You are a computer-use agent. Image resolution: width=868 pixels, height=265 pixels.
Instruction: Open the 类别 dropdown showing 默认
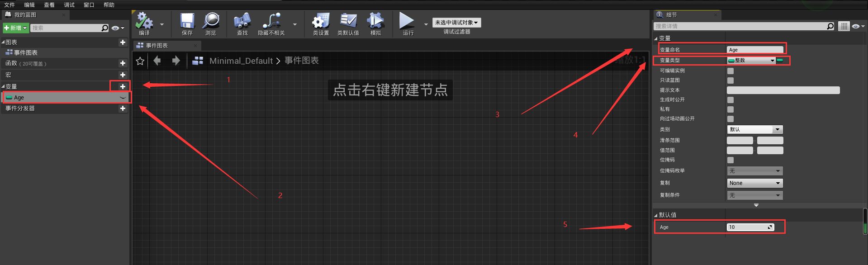click(754, 130)
